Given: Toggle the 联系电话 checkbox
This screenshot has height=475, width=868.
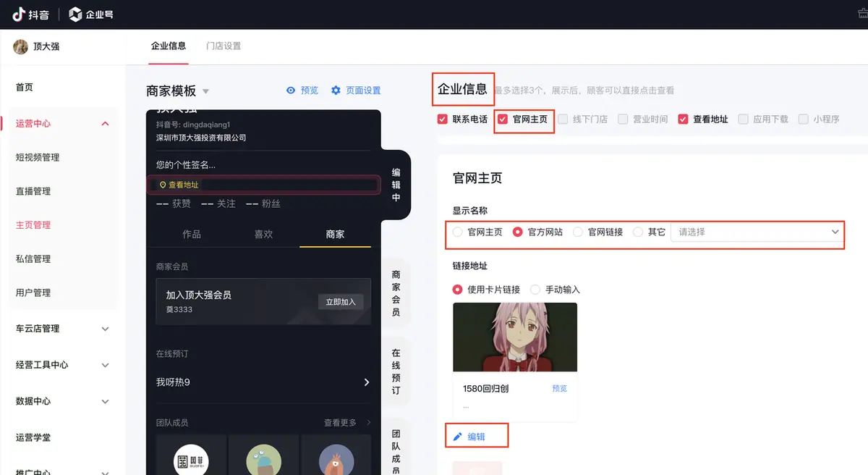Looking at the screenshot, I should (x=443, y=119).
